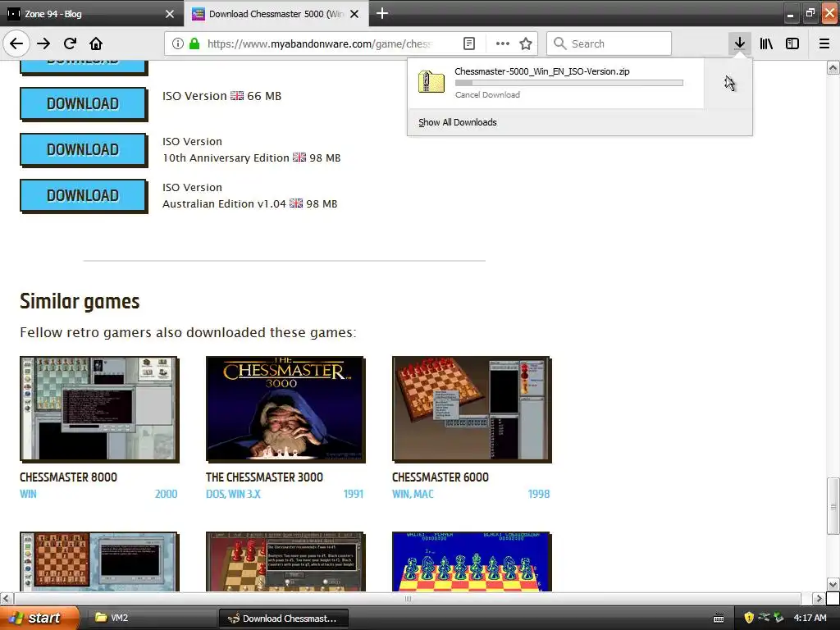Open the Windows start menu
The width and height of the screenshot is (840, 630).
39,618
